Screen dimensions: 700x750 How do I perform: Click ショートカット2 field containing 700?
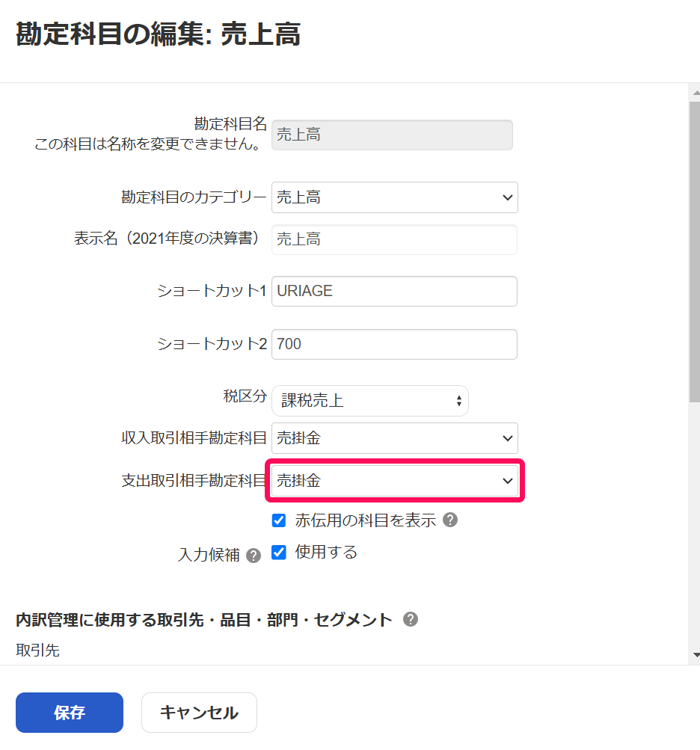(394, 344)
